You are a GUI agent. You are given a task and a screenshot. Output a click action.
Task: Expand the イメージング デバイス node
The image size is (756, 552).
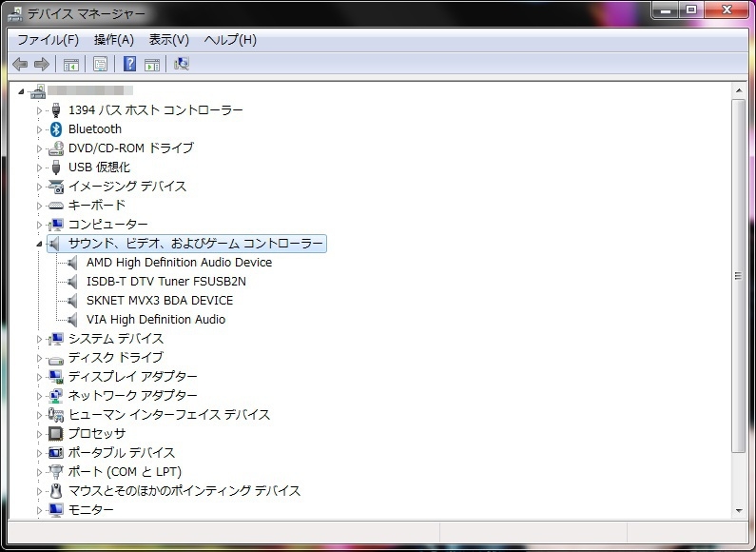40,187
